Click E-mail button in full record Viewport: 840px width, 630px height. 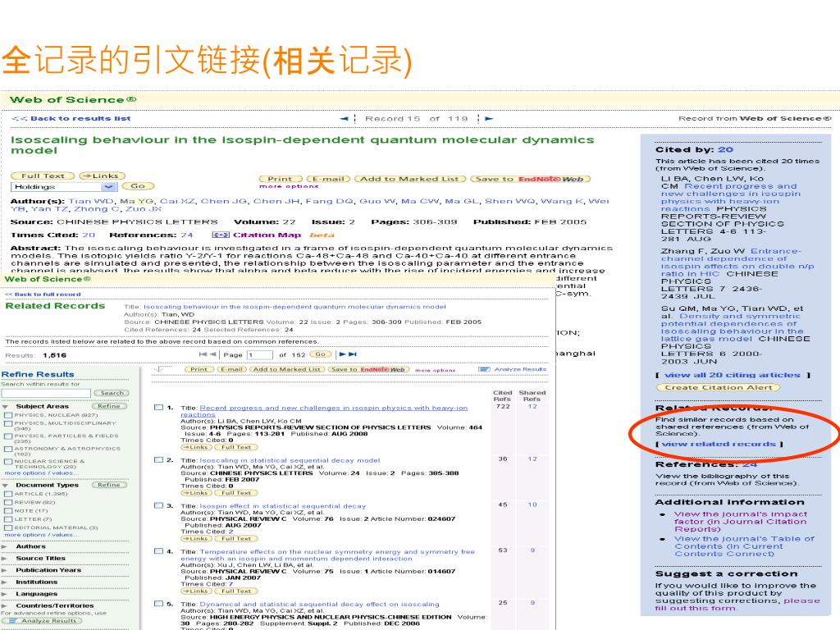328,179
